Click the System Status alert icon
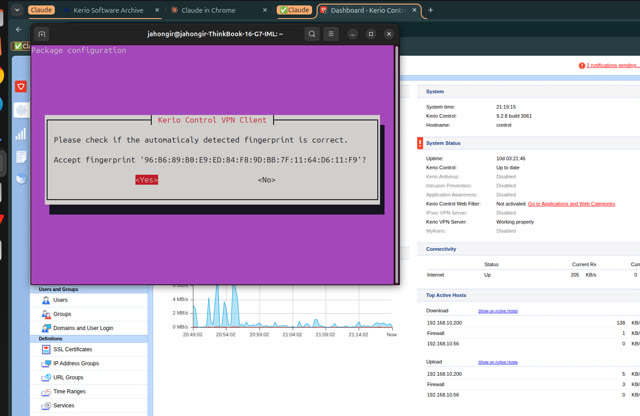The image size is (640, 416). (x=420, y=143)
